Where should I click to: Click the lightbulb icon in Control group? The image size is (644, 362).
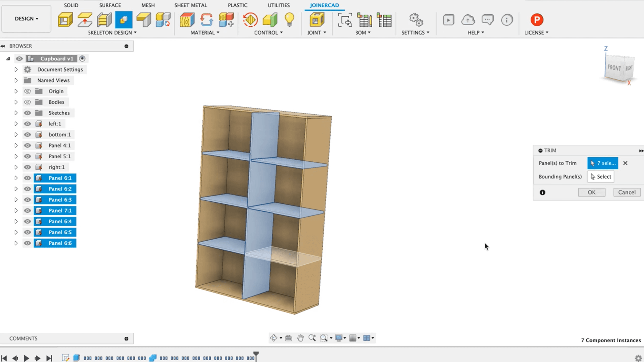click(289, 20)
